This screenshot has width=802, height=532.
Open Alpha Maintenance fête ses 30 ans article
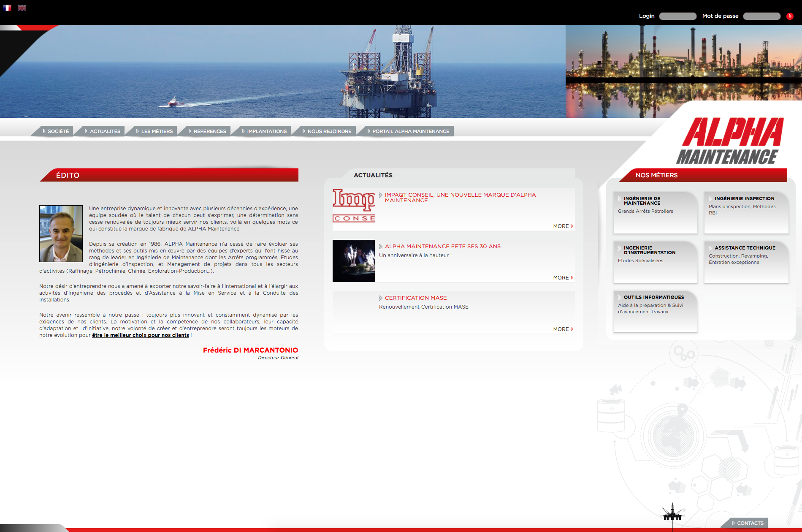coord(442,246)
